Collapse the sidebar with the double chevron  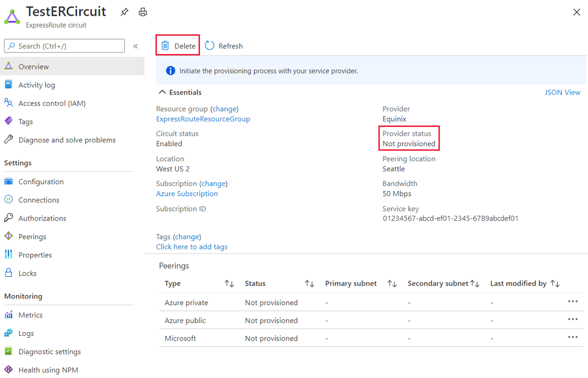pos(135,46)
